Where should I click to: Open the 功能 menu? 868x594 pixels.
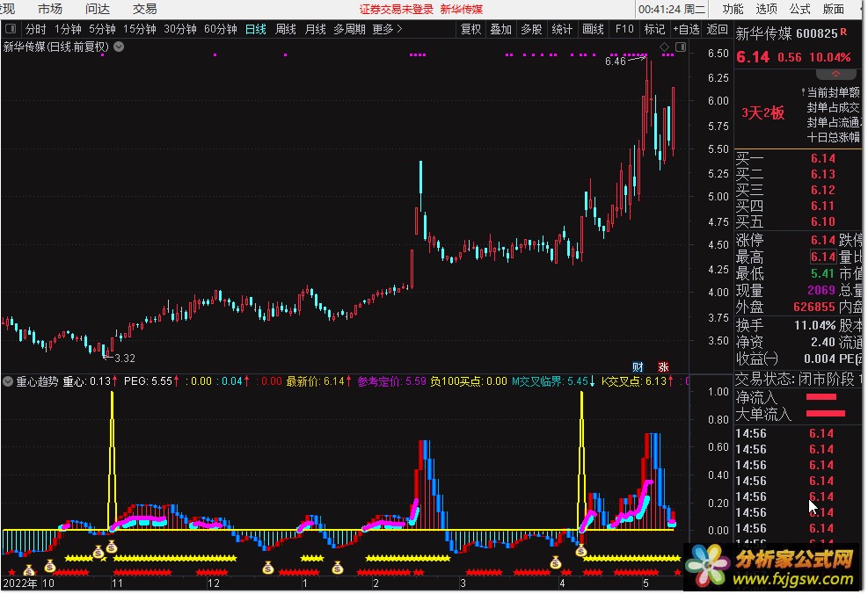733,9
